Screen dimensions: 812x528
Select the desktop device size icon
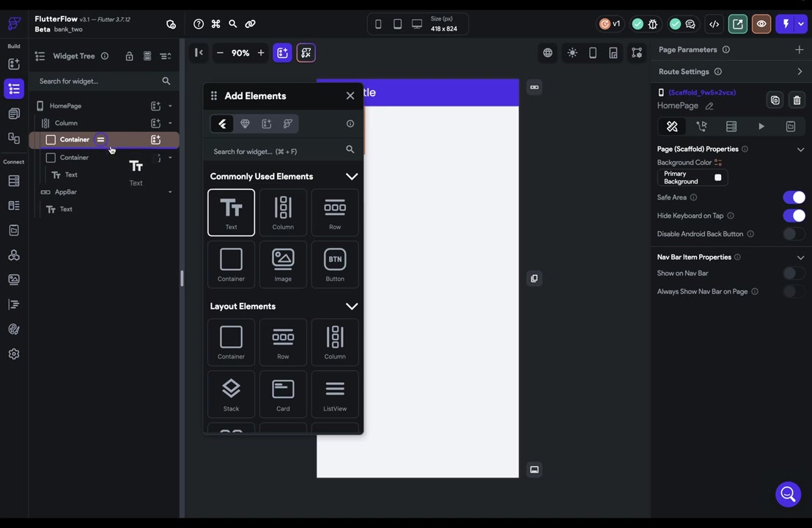coord(417,24)
